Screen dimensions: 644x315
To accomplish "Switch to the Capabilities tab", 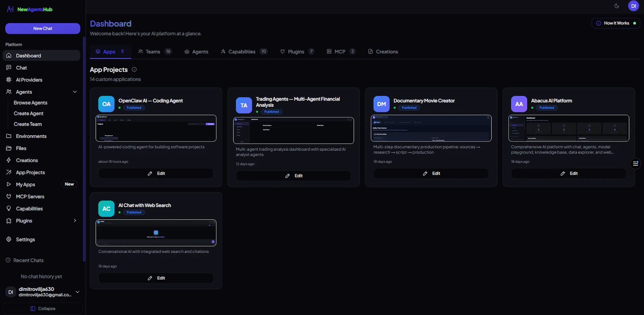I will 244,51.
